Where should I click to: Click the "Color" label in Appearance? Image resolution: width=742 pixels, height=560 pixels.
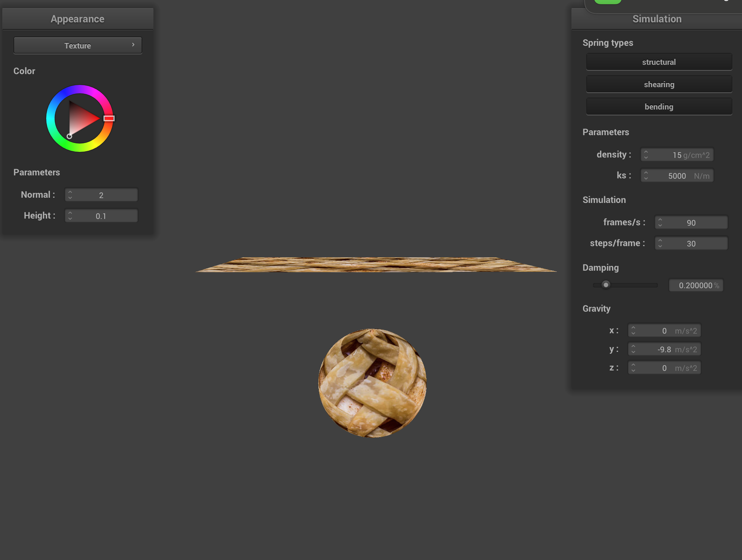(24, 71)
